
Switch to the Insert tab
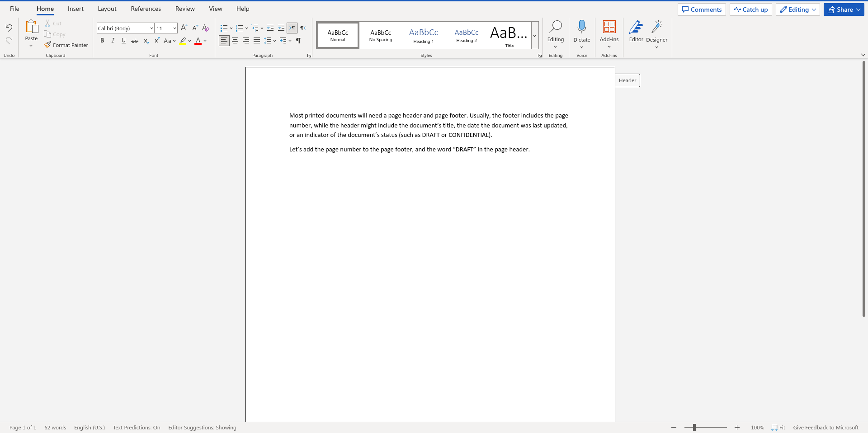click(75, 9)
